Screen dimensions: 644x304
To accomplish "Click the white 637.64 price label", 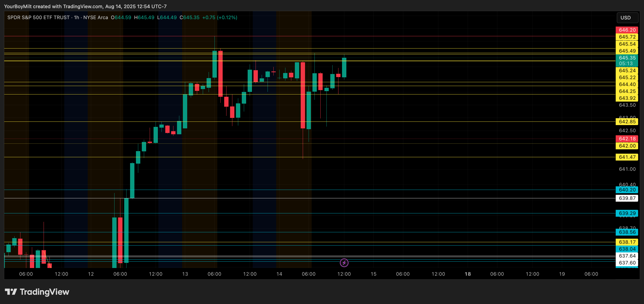I will tap(627, 256).
